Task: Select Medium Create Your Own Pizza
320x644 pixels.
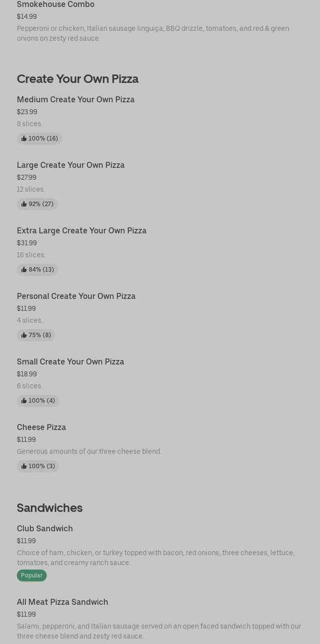Action: pyautogui.click(x=76, y=99)
